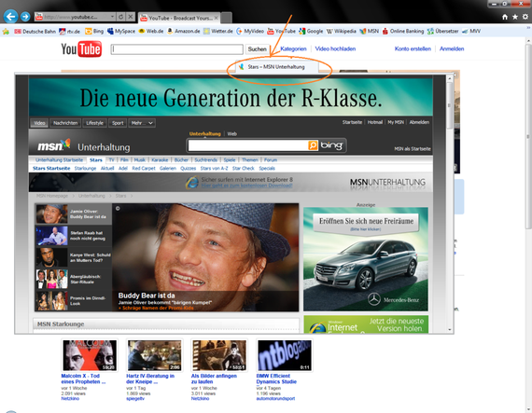This screenshot has width=532, height=413.
Task: Open the Deutsche Bahn bookmark
Action: pos(35,32)
